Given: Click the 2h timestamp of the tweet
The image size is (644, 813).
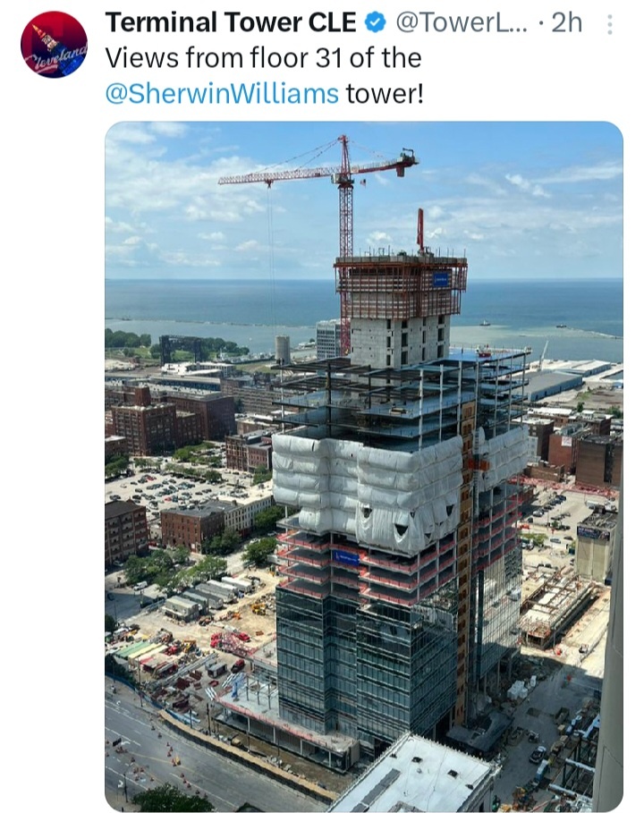Looking at the screenshot, I should pos(567,23).
